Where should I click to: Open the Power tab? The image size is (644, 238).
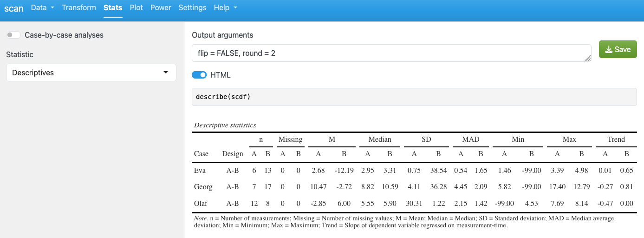pos(161,8)
